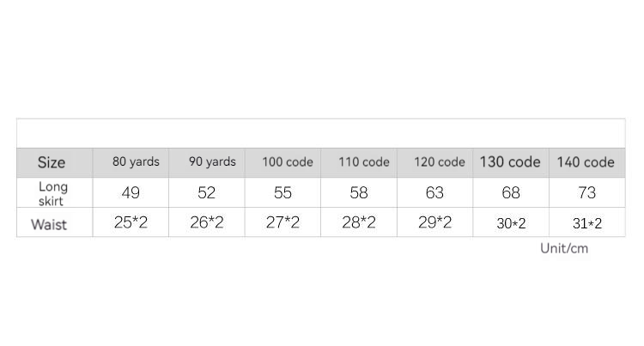Select waist value 29*2
Viewport: 644px width, 346px height.
(x=434, y=223)
